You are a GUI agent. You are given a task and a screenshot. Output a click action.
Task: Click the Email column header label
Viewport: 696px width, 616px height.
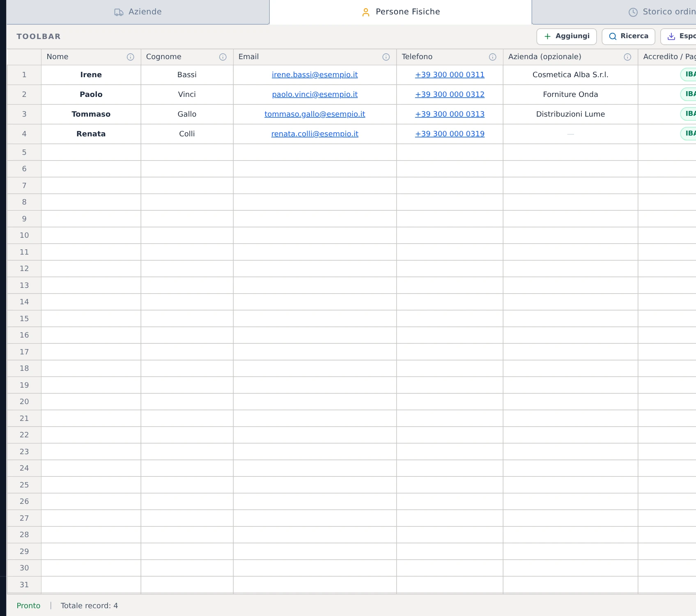(x=248, y=57)
